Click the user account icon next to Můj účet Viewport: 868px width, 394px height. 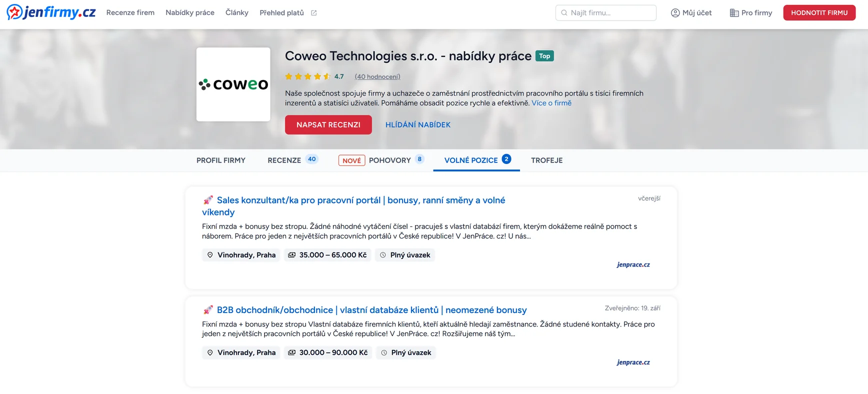pos(675,13)
